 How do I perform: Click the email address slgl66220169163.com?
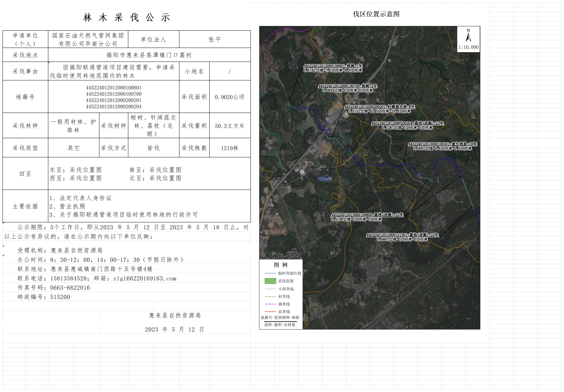click(x=145, y=279)
